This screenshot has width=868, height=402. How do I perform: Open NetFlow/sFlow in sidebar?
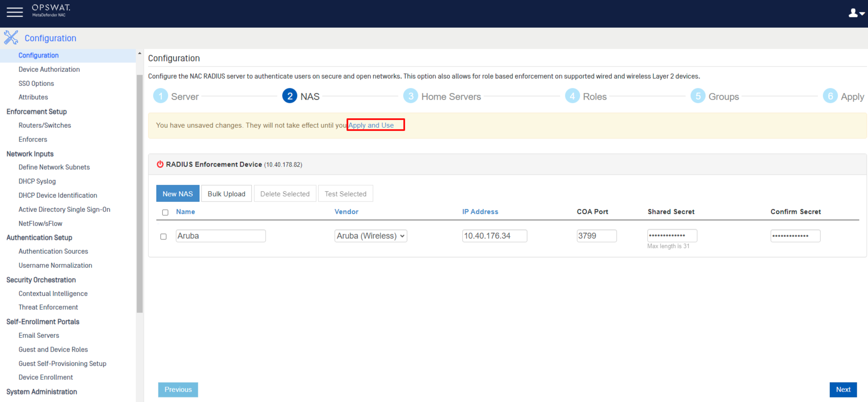pos(40,224)
